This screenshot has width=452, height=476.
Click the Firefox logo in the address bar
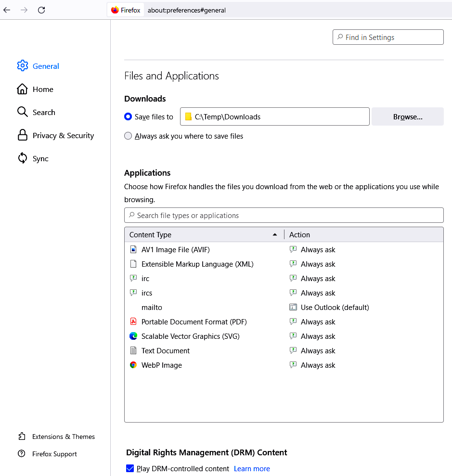tap(115, 10)
